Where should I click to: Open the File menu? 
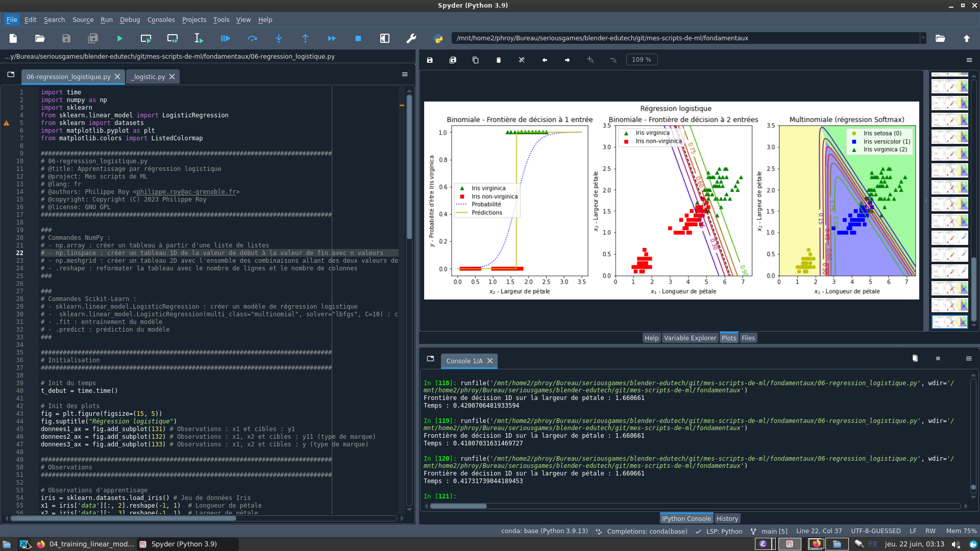pyautogui.click(x=12, y=20)
